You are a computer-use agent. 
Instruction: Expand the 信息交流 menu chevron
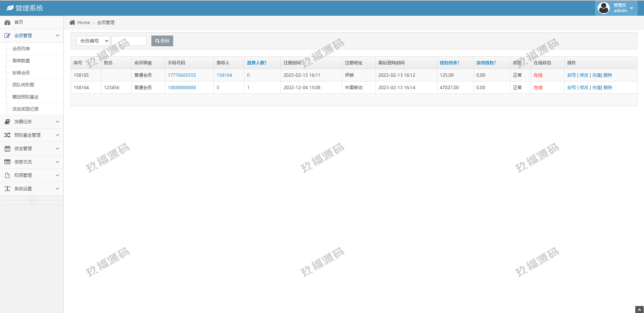(57, 162)
